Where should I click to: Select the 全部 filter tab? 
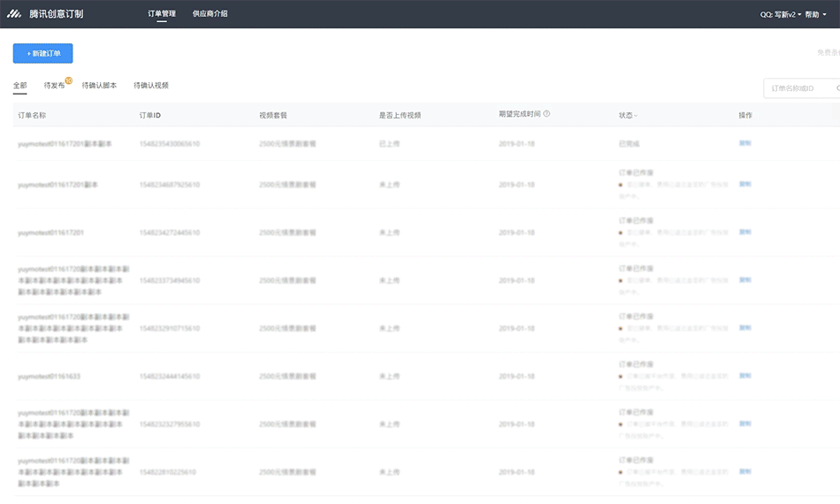tap(19, 86)
